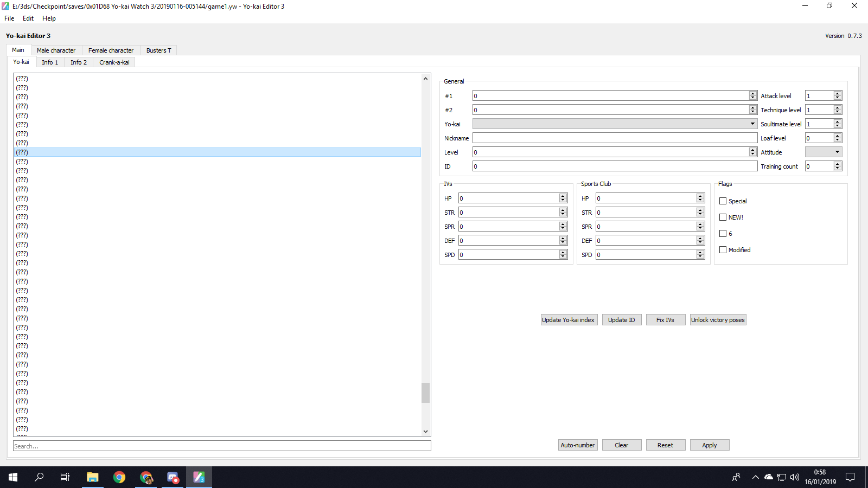Click the Fix IVs button
Image resolution: width=868 pixels, height=488 pixels.
[x=666, y=320]
